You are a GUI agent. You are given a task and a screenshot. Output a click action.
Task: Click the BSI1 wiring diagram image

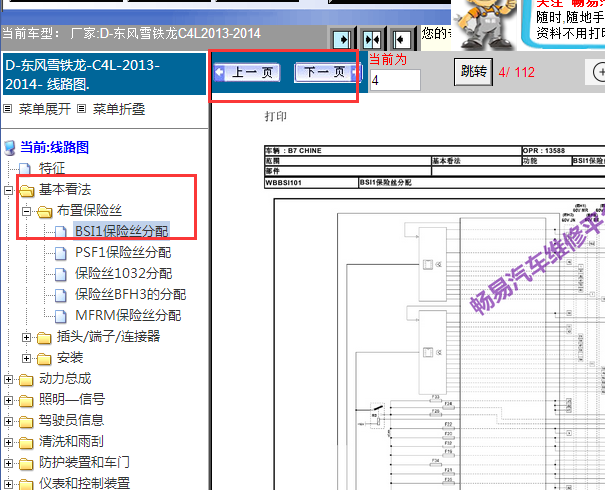[x=439, y=344]
